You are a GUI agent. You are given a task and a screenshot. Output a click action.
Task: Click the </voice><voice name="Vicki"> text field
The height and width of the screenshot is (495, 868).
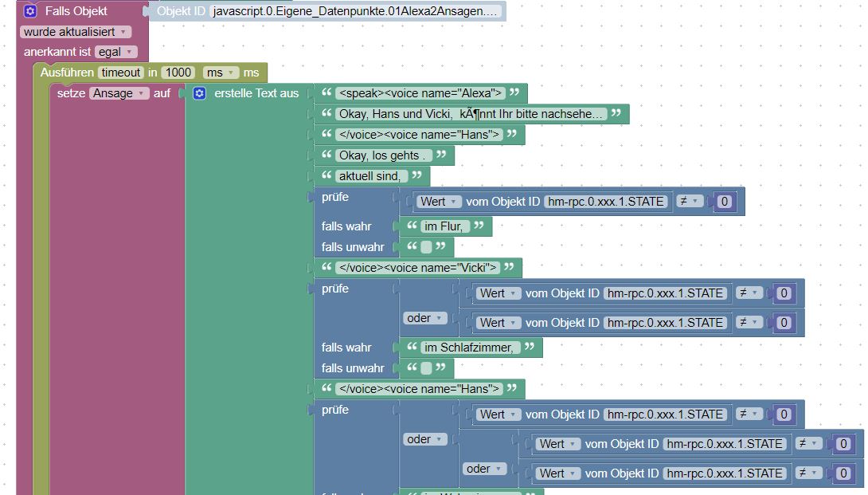pyautogui.click(x=418, y=268)
